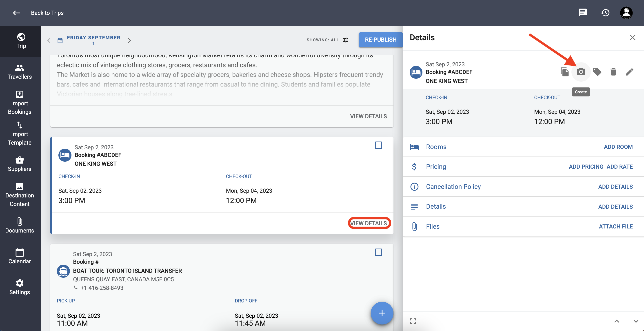Toggle fullscreen for the Details panel
Screen dimensions: 644x331
click(x=413, y=321)
